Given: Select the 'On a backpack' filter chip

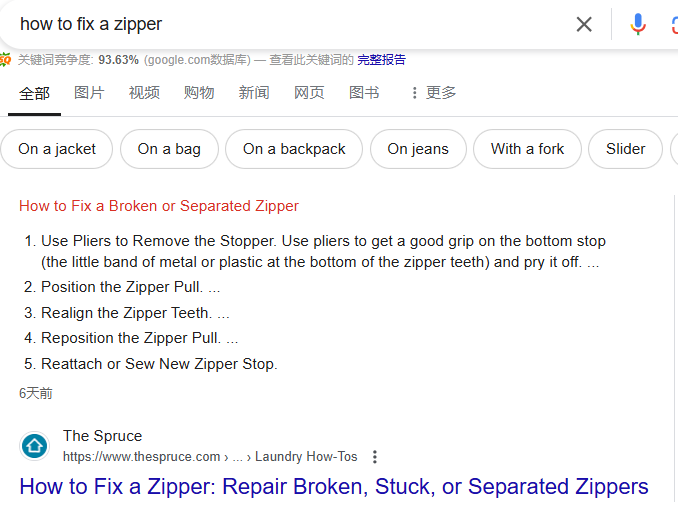Looking at the screenshot, I should coord(294,149).
